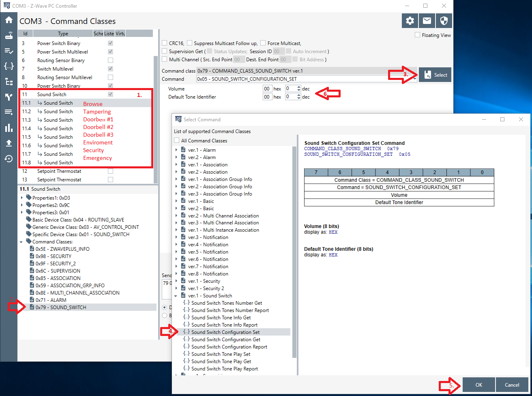532x396 pixels.
Task: Select the Command Classes list icon
Action: pos(9,51)
